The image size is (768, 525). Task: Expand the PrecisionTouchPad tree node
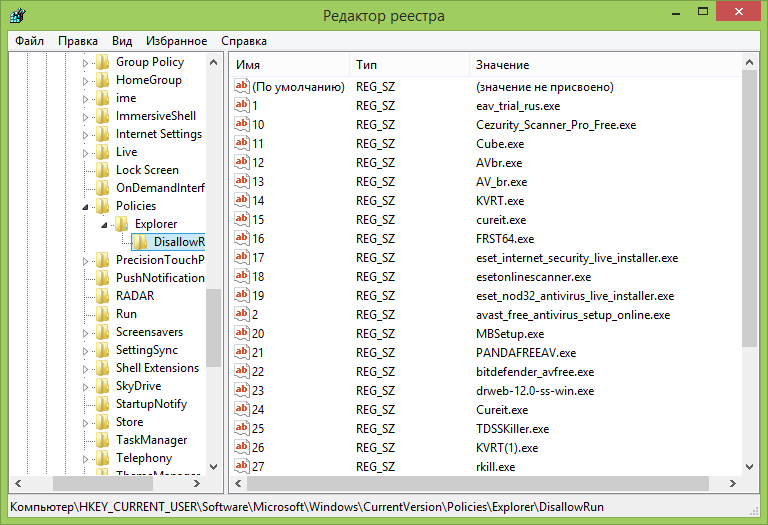(x=85, y=261)
